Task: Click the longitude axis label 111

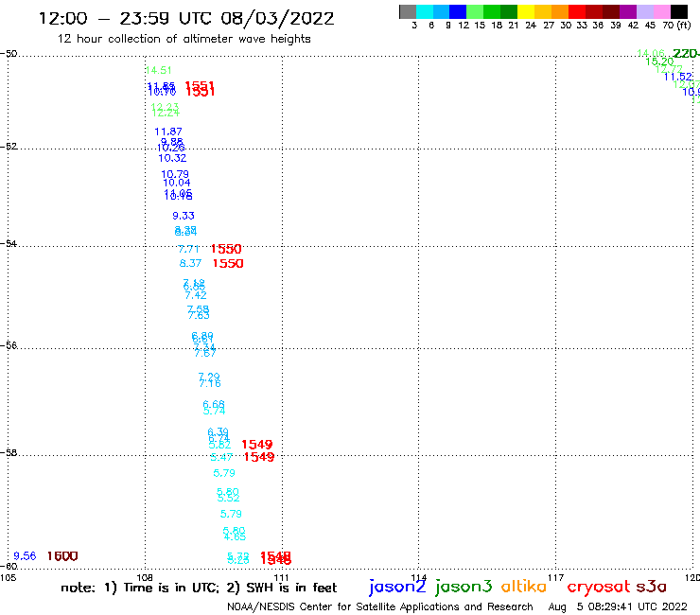Action: click(x=281, y=578)
